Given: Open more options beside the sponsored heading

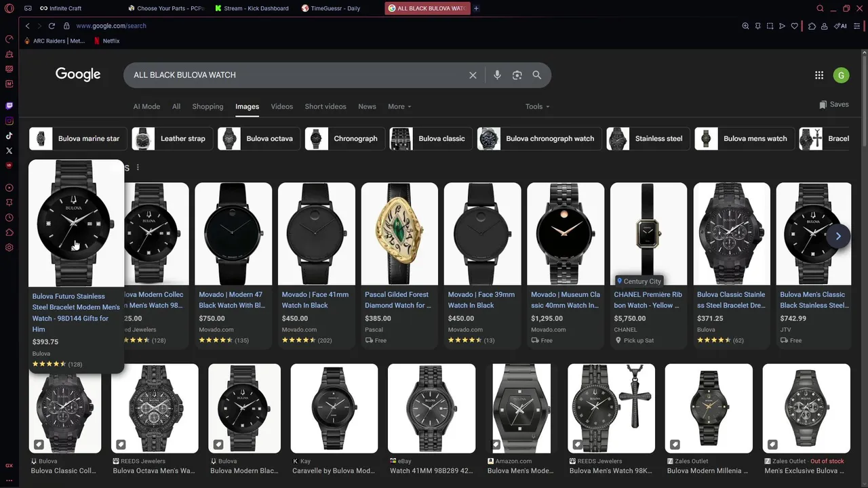Looking at the screenshot, I should [x=138, y=167].
